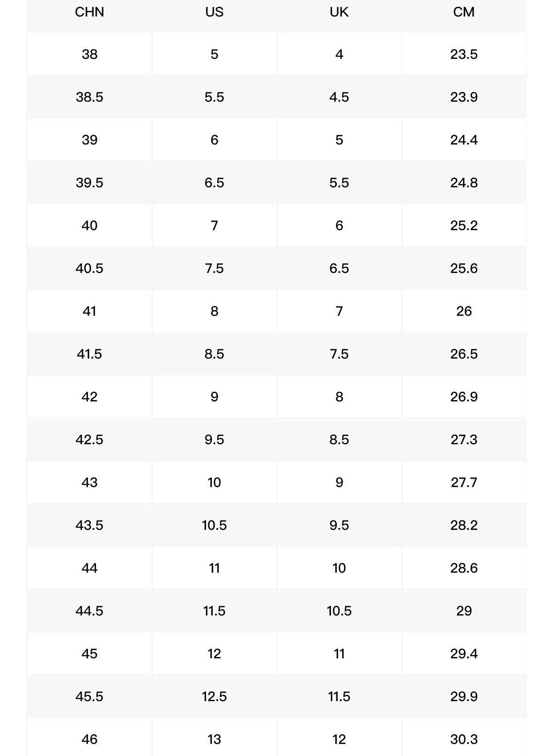Click the 28.6 CM value
Screen dimensions: 554x756
[x=464, y=568]
